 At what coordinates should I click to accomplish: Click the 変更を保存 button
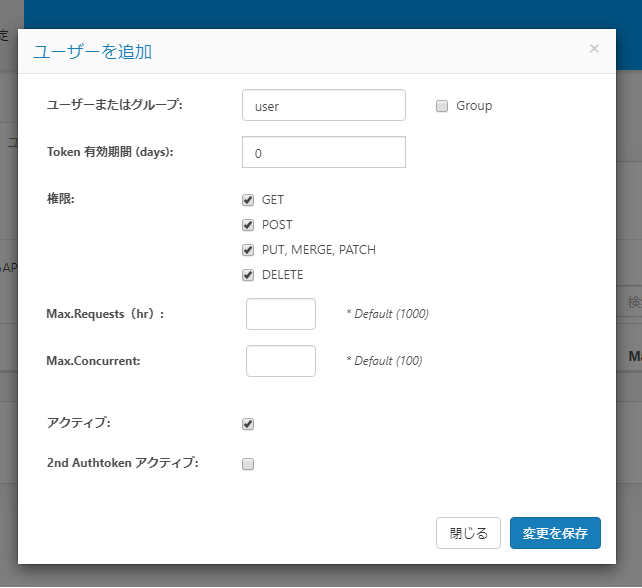tap(555, 533)
